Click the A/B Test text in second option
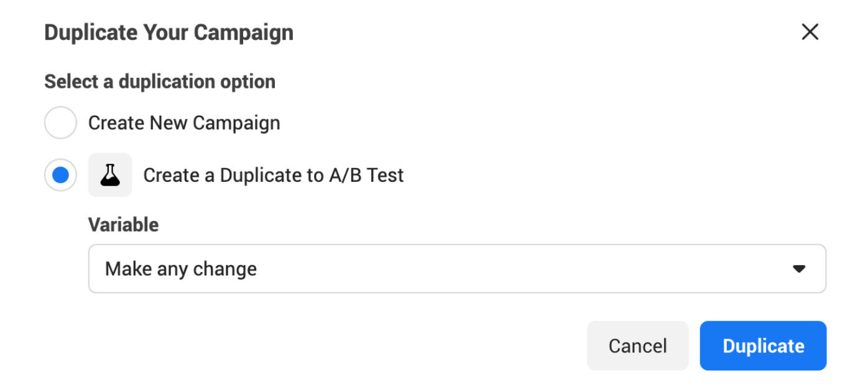Image resolution: width=868 pixels, height=386 pixels. pyautogui.click(x=366, y=176)
